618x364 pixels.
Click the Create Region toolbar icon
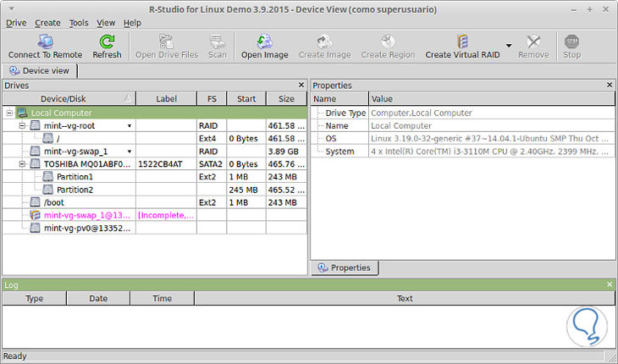tap(388, 41)
